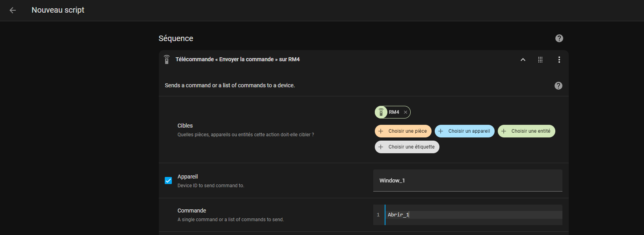Viewport: 644px width, 235px height.
Task: Uncheck the Appareil checkbox
Action: pyautogui.click(x=168, y=180)
